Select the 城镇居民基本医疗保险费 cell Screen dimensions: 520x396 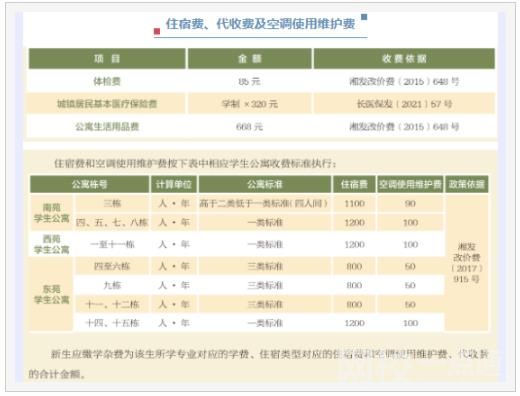tap(107, 104)
